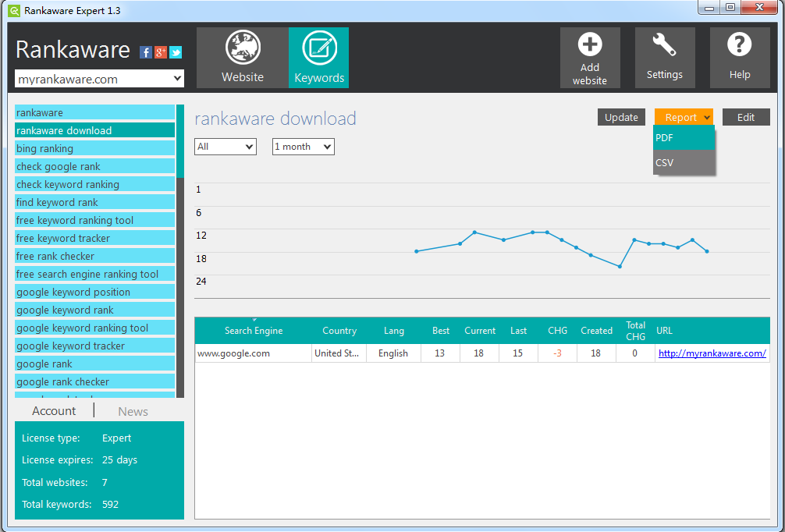Select the 'rankaware' keyword
The image size is (785, 532).
coord(94,112)
